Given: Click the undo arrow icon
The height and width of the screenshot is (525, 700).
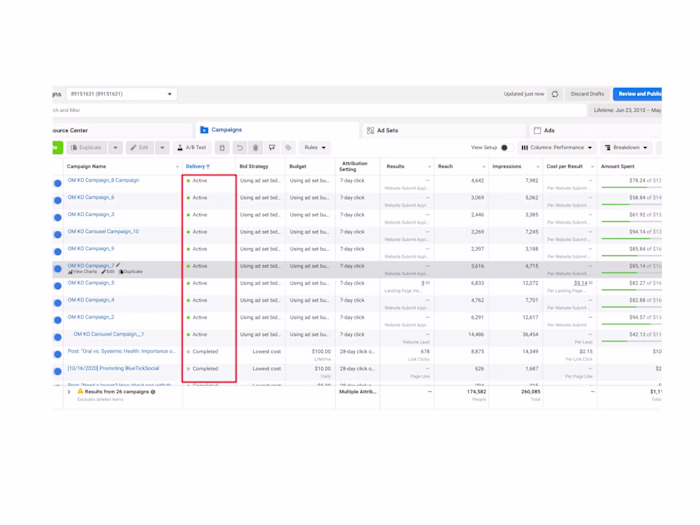Looking at the screenshot, I should tap(240, 148).
